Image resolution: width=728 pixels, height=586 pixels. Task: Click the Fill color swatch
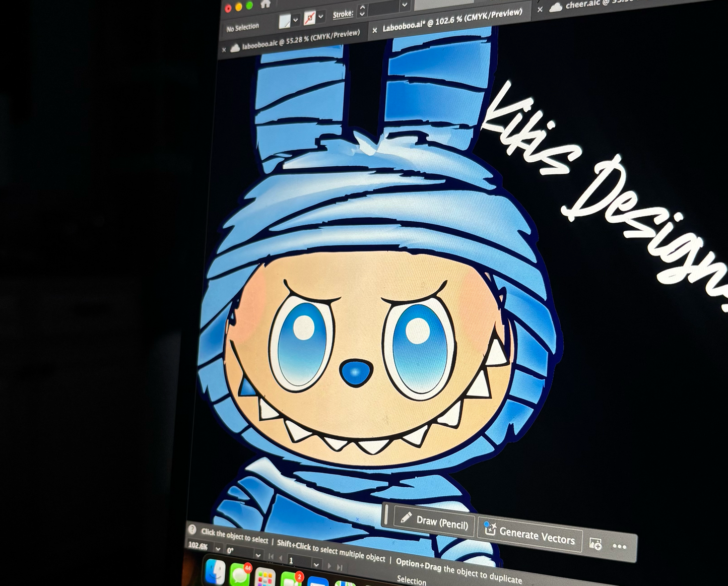[x=285, y=21]
